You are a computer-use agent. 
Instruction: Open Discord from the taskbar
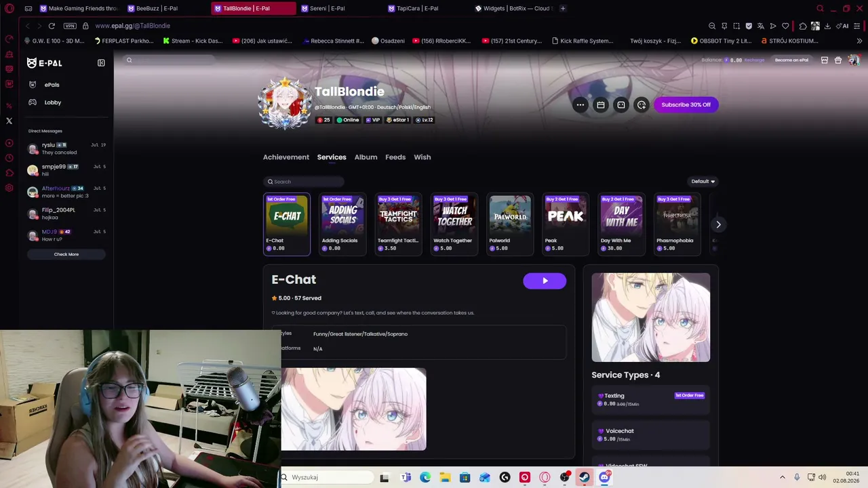click(x=604, y=477)
